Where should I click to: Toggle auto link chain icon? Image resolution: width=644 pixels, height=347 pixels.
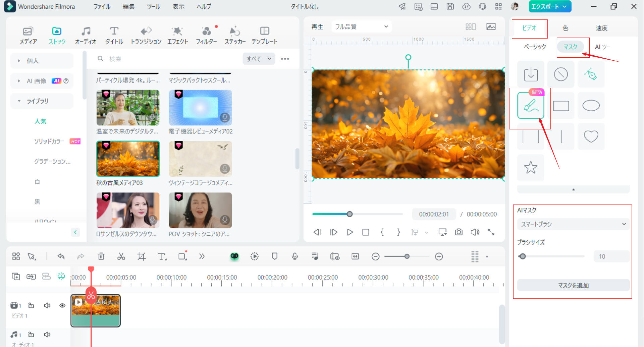[x=31, y=276]
